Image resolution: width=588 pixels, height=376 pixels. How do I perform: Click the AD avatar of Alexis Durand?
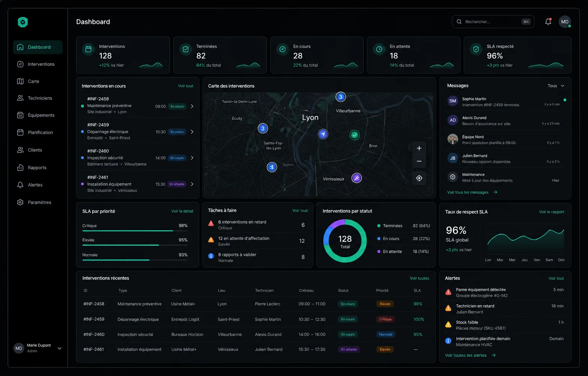pyautogui.click(x=453, y=120)
